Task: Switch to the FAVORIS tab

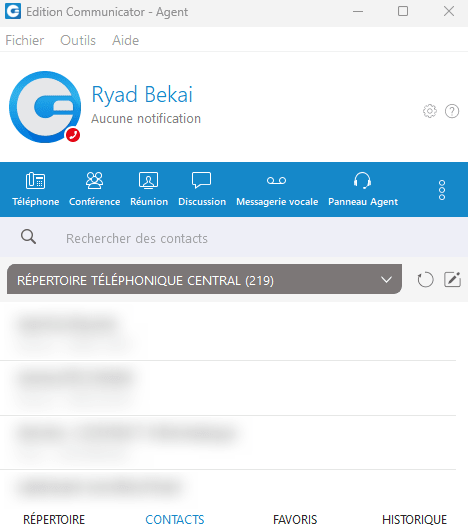Action: point(295,519)
